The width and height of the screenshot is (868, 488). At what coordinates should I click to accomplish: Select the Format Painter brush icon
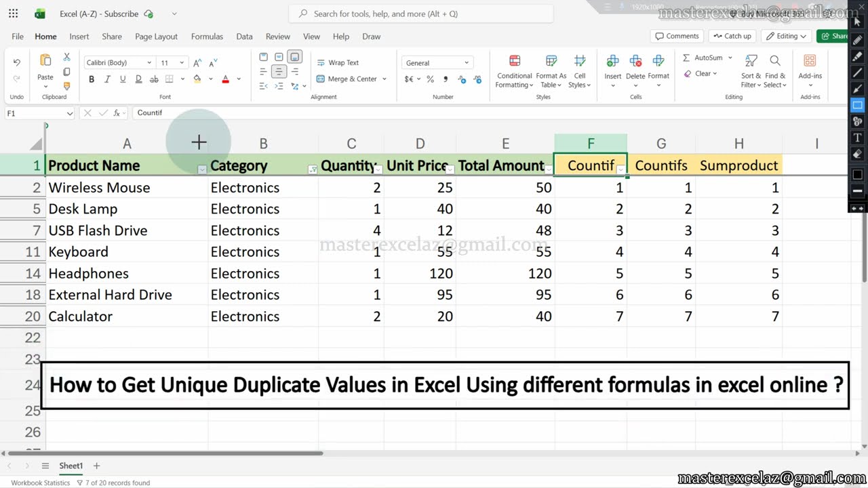(x=66, y=86)
